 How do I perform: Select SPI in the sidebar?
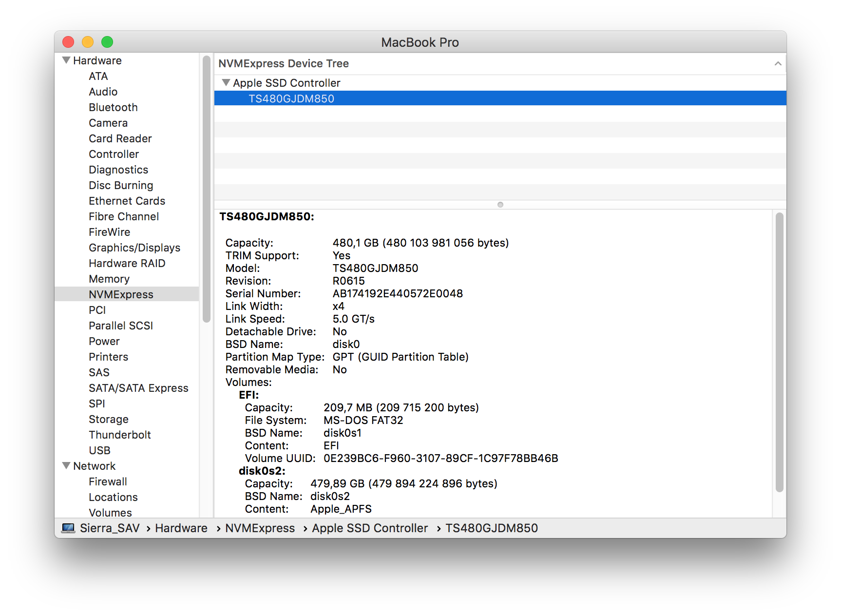[x=97, y=404]
